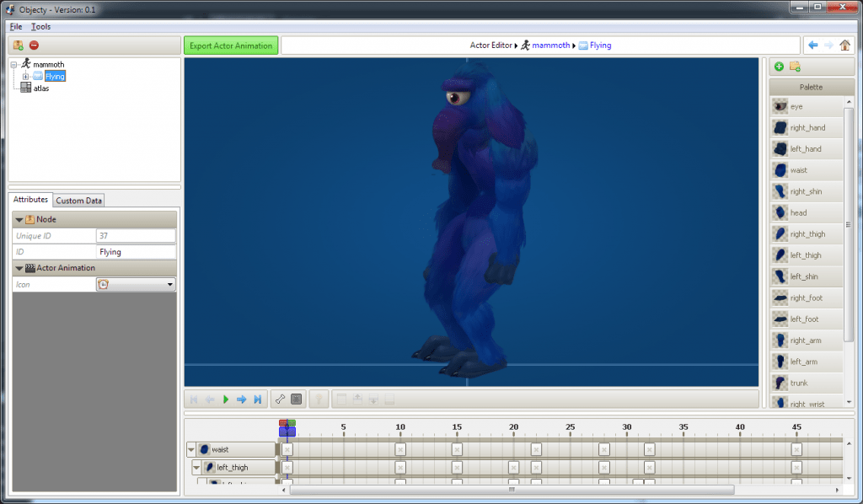This screenshot has height=504, width=863.
Task: Toggle the bone display tool
Action: pyautogui.click(x=280, y=399)
